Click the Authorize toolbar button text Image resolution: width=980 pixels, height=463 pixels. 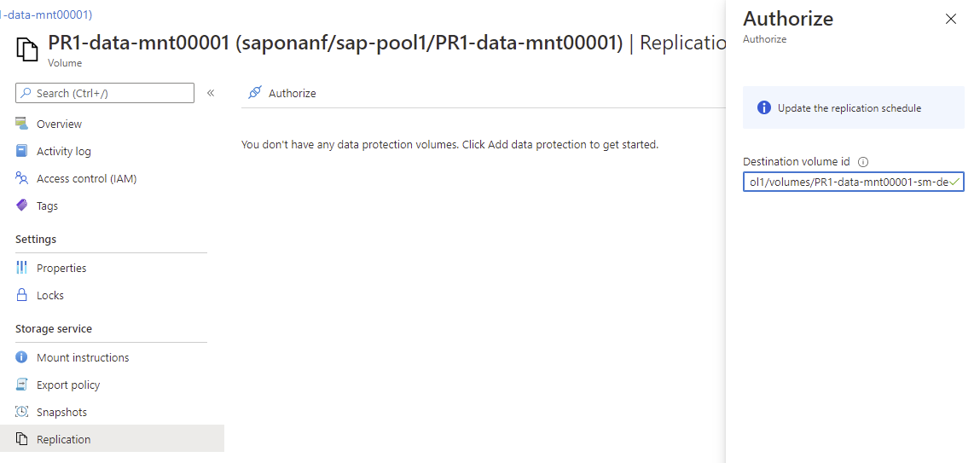coord(292,93)
